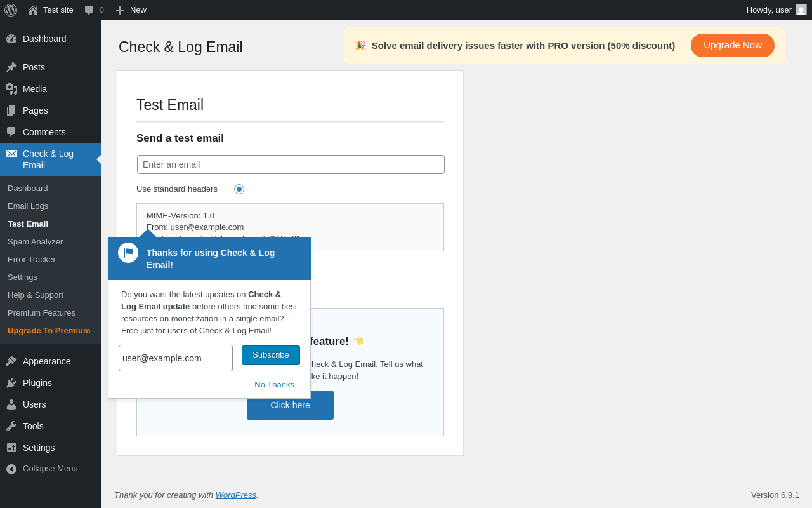Open Email Logs submenu item
812x508 pixels.
28,206
